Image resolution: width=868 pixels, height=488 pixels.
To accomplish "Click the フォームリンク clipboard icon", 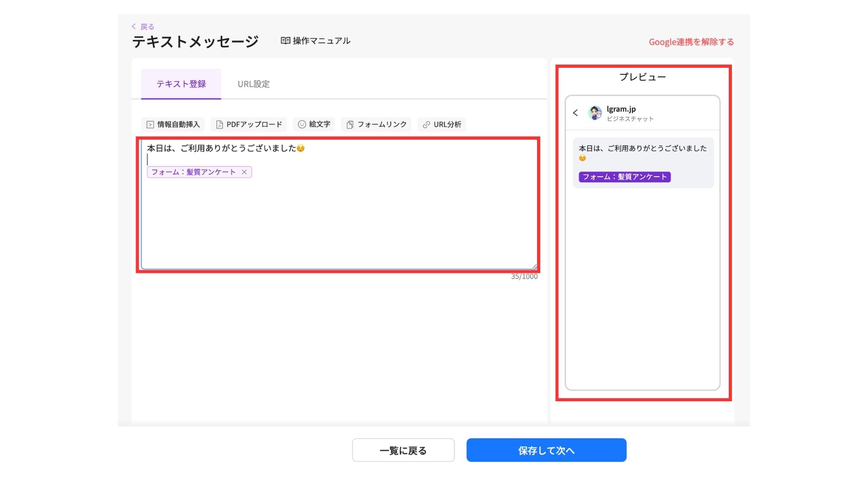I will click(x=349, y=125).
